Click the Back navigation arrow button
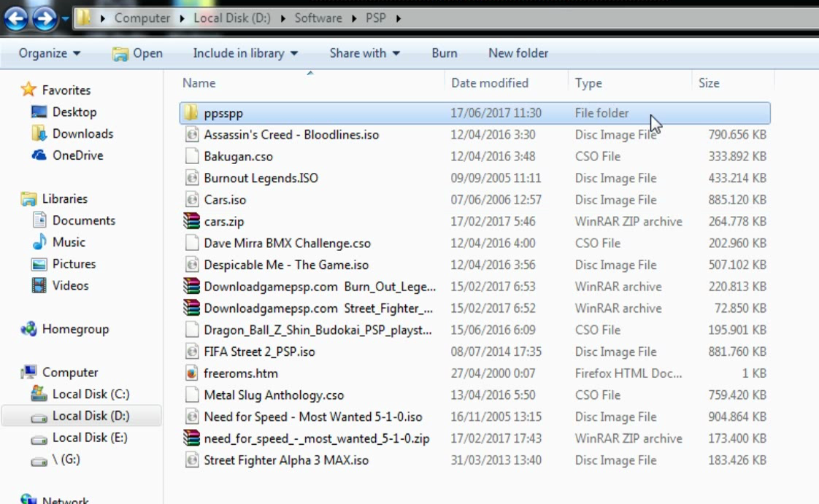Viewport: 819px width, 504px height. (x=15, y=19)
